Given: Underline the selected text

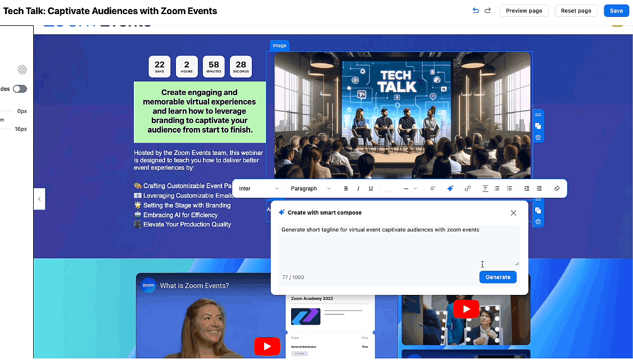Looking at the screenshot, I should (370, 189).
